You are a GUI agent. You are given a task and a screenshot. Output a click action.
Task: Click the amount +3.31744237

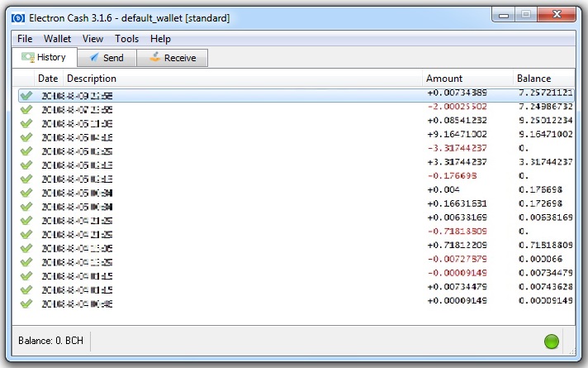pos(458,162)
